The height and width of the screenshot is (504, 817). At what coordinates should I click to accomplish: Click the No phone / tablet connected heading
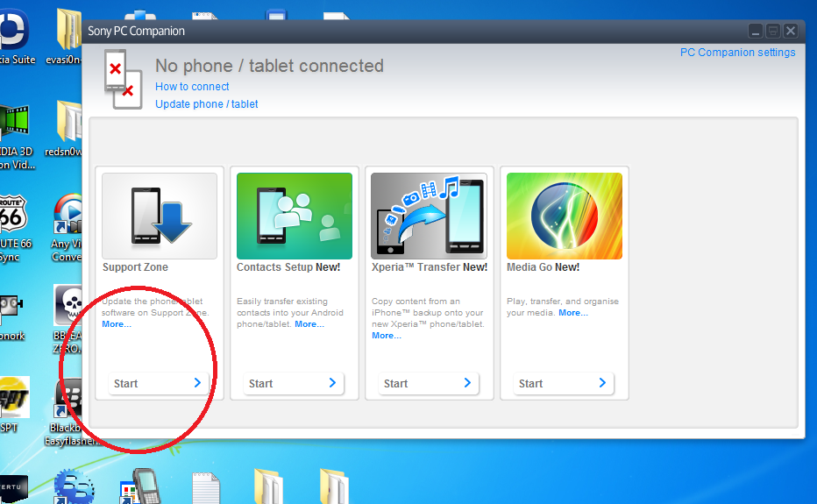[269, 66]
